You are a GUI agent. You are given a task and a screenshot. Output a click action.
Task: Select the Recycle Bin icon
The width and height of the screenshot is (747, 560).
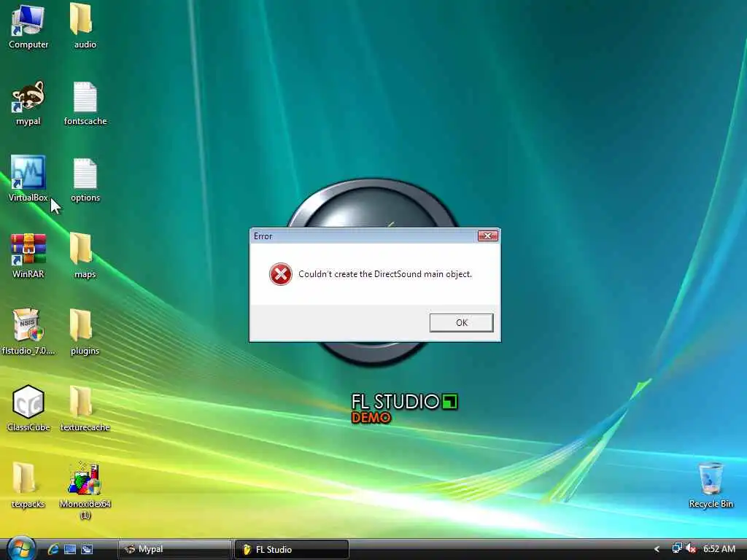pyautogui.click(x=711, y=485)
